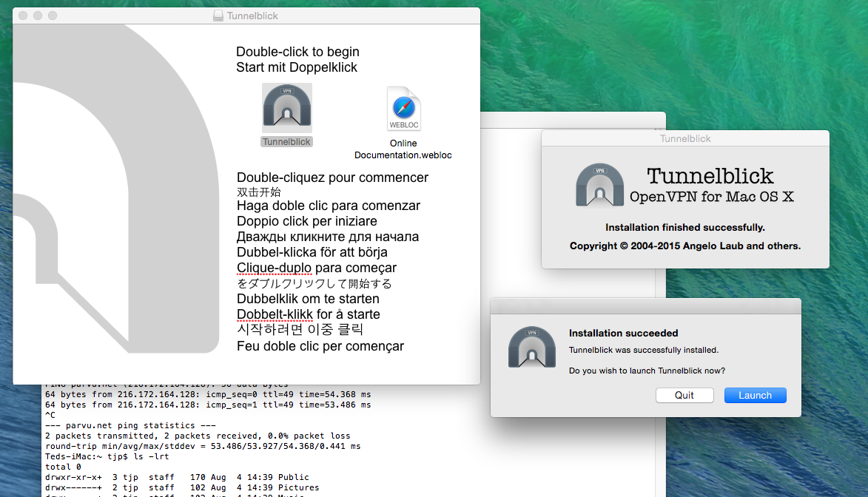Click the 'ls -lrt' command line in Terminal
This screenshot has width=868, height=497.
(x=107, y=456)
